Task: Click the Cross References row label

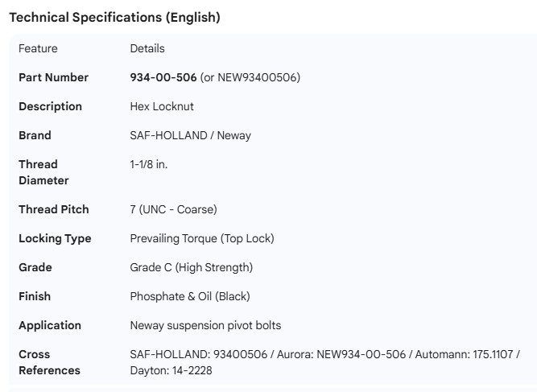Action: 49,362
